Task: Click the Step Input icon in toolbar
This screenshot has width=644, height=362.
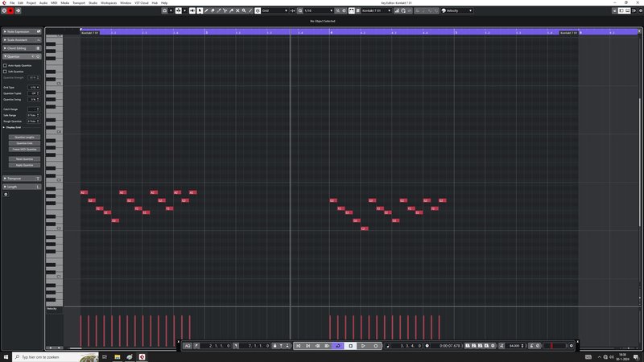Action: pos(397,10)
